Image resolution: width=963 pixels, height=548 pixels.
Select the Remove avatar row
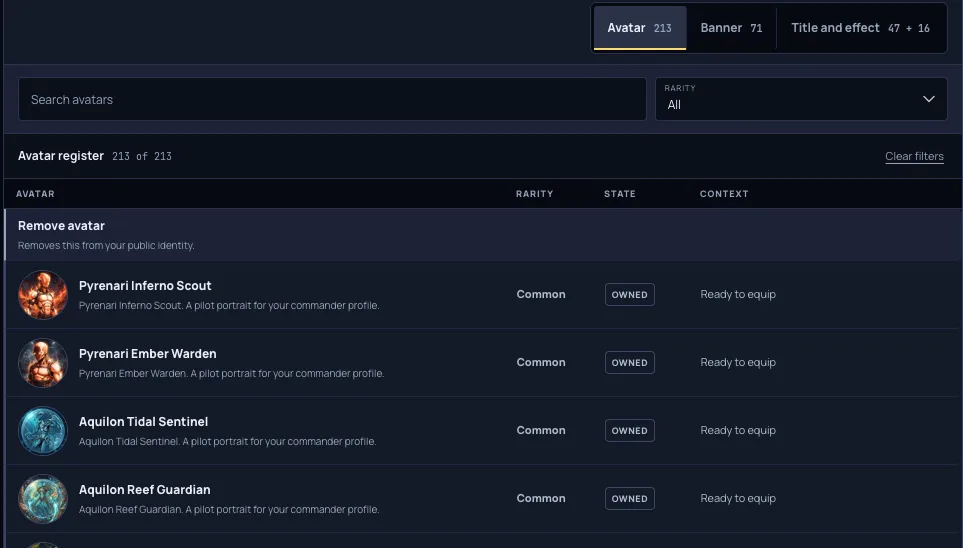tap(483, 235)
